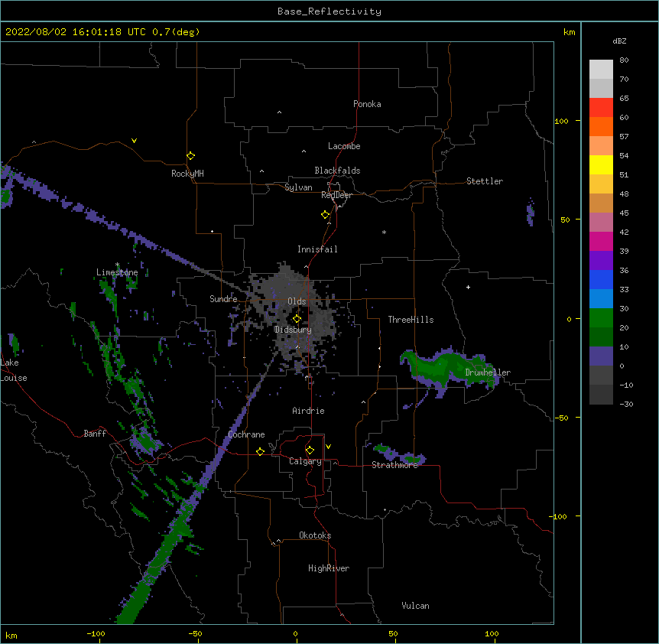
Task: Click the magenta 42 dBZ legend swatch
Action: 601,241
